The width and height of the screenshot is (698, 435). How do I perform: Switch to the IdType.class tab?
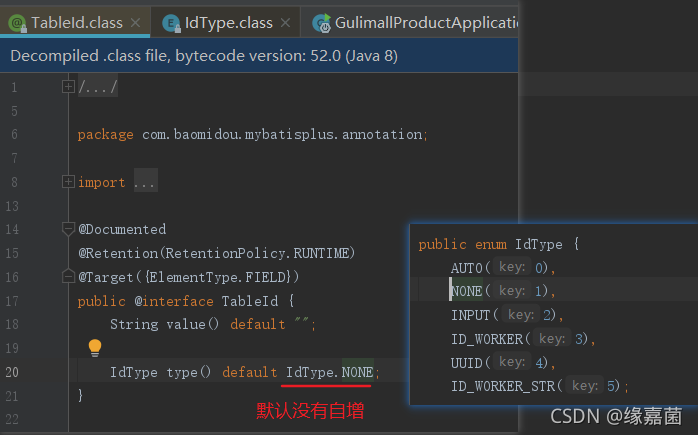(228, 23)
